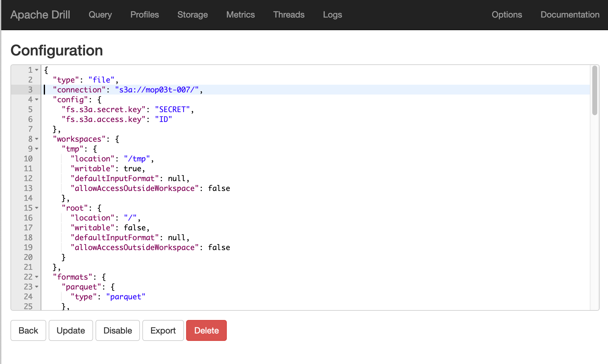The image size is (608, 364).
Task: View the Threads page
Action: [289, 15]
